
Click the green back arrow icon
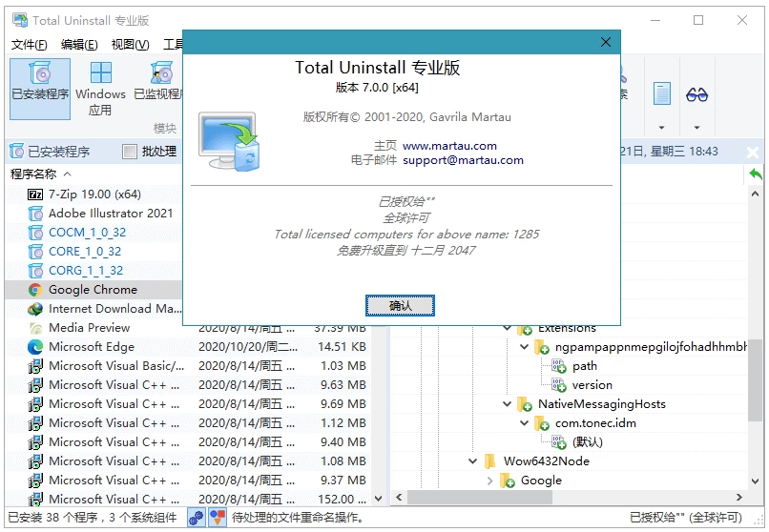pos(756,174)
